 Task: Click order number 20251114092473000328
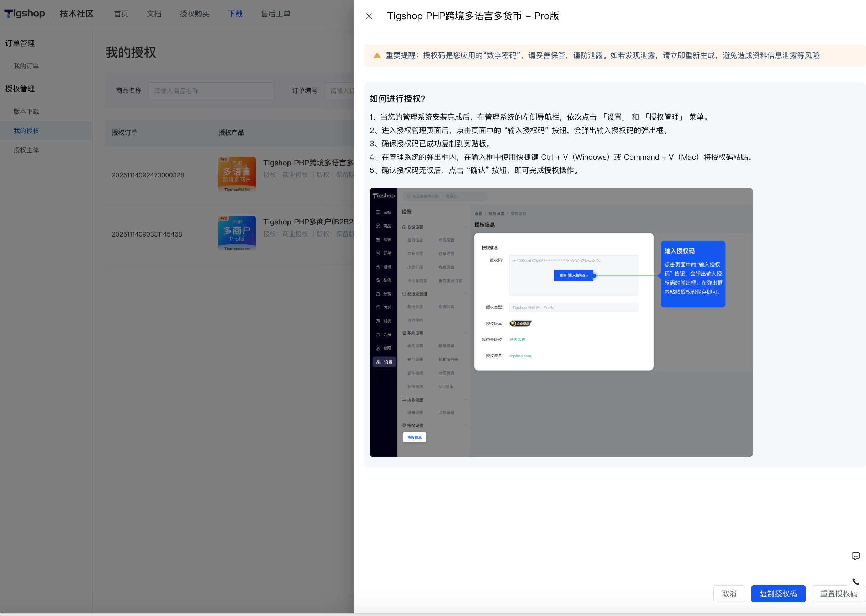(x=148, y=175)
